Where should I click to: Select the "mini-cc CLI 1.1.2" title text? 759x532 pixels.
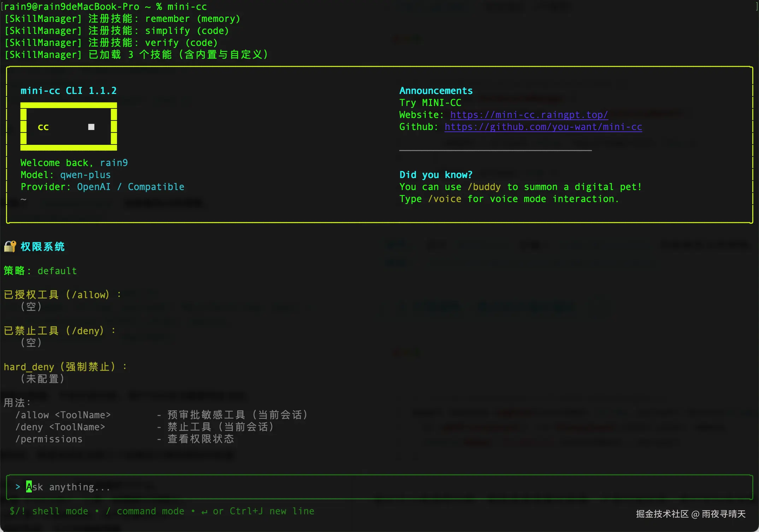coord(69,90)
